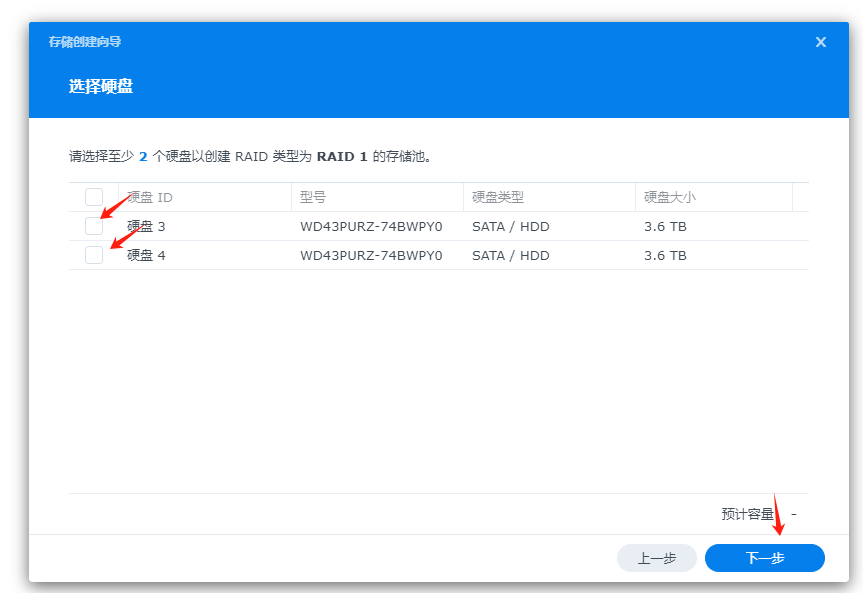Close the storage creation wizard dialog
This screenshot has width=863, height=593.
[x=821, y=42]
